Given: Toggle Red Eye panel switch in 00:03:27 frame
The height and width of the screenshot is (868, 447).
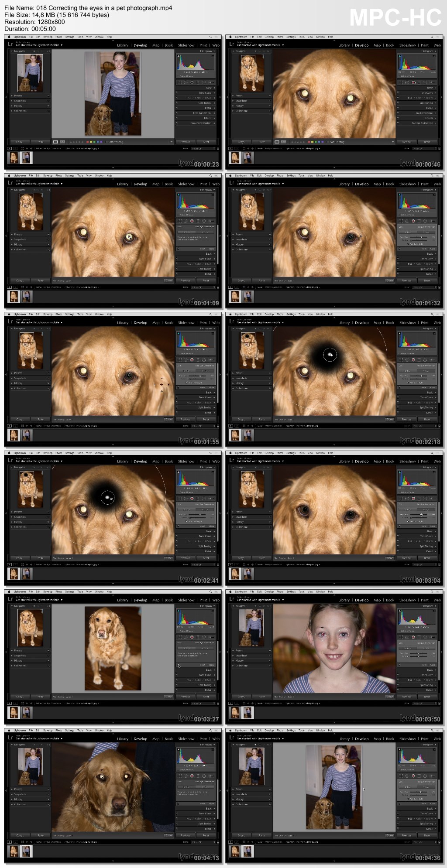Looking at the screenshot, I should click(x=178, y=665).
